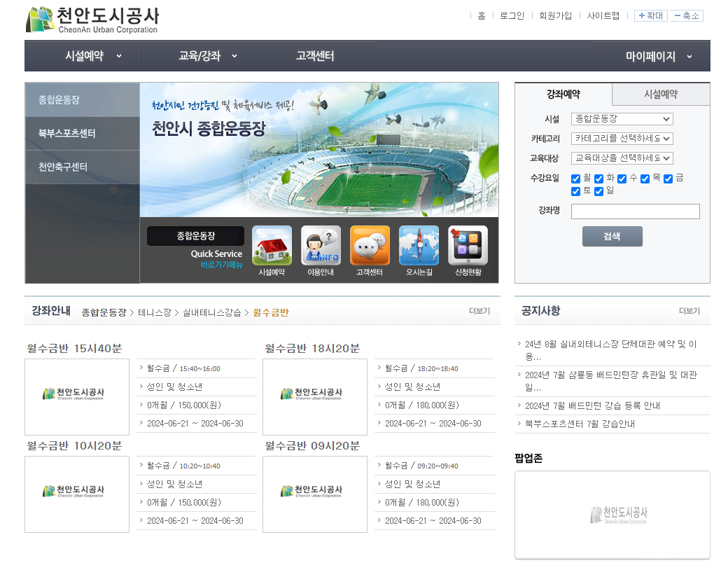
Task: Select 천안축구센터 in the left sidebar
Action: click(x=82, y=167)
